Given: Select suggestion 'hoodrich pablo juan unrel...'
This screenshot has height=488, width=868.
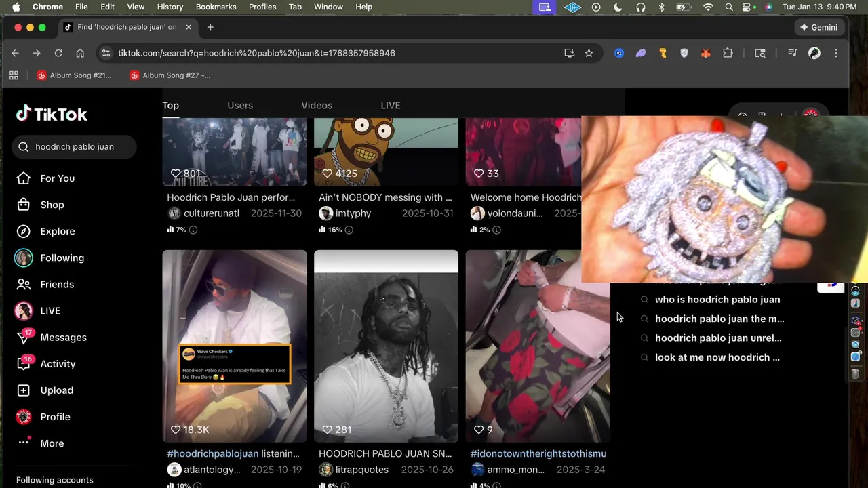Looking at the screenshot, I should tap(718, 338).
